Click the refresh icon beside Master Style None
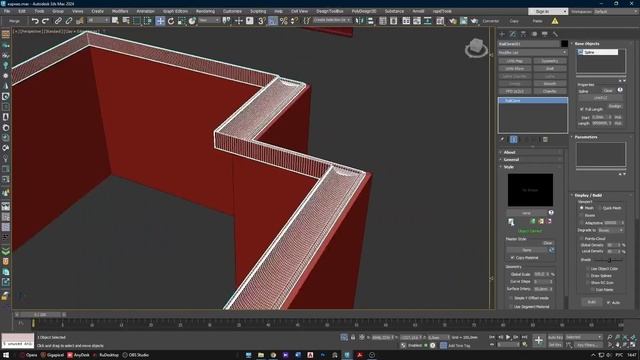This screenshot has height=360, width=640. [551, 250]
